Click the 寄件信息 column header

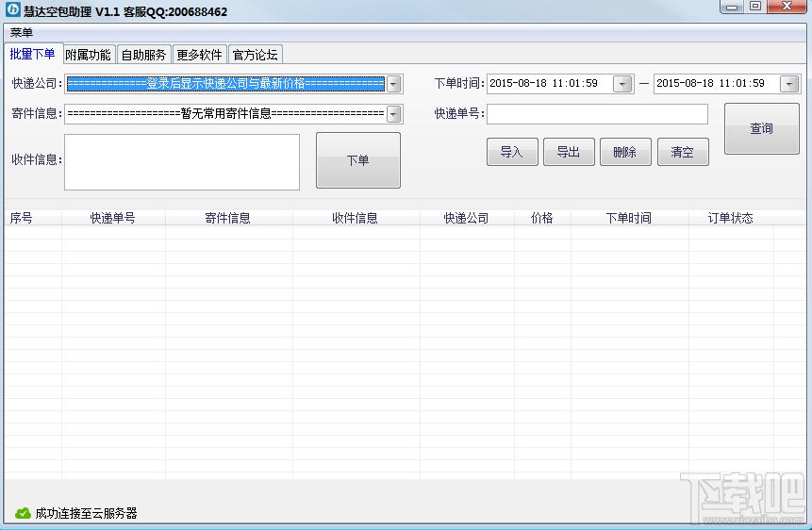[x=229, y=218]
